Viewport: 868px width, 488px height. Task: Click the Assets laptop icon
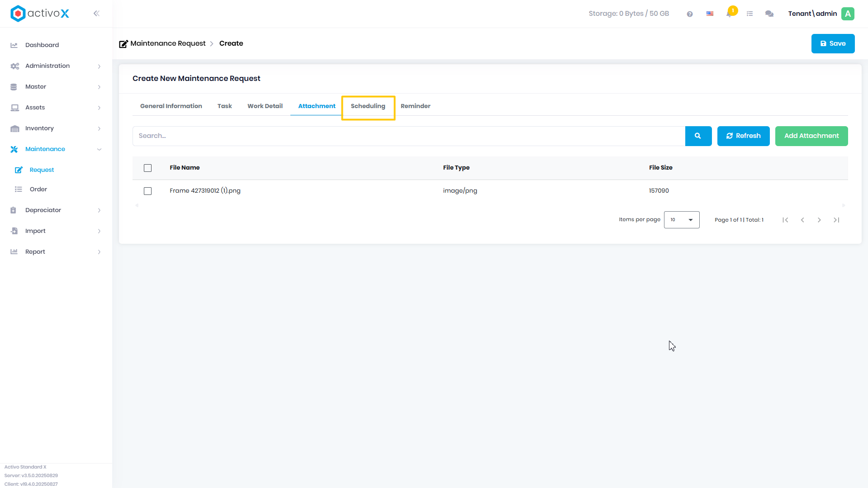tap(14, 108)
